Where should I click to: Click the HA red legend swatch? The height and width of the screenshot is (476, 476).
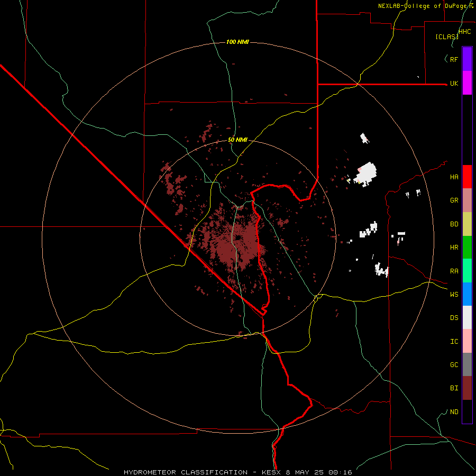tap(467, 177)
